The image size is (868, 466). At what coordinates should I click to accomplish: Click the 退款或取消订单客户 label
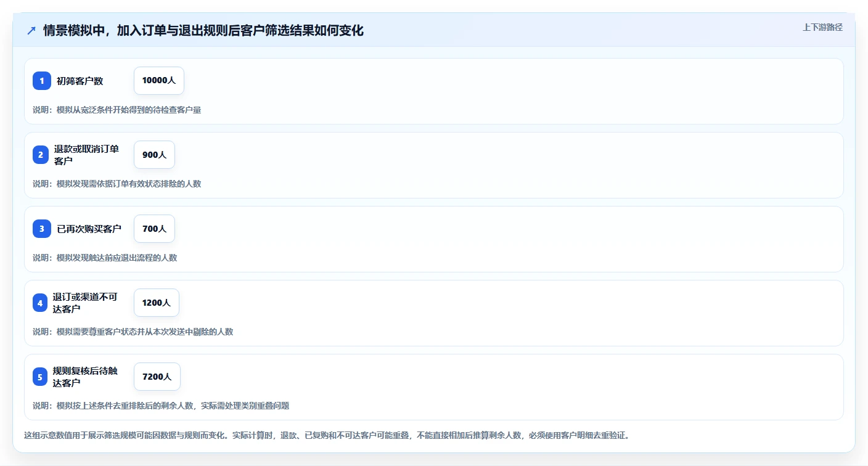86,155
